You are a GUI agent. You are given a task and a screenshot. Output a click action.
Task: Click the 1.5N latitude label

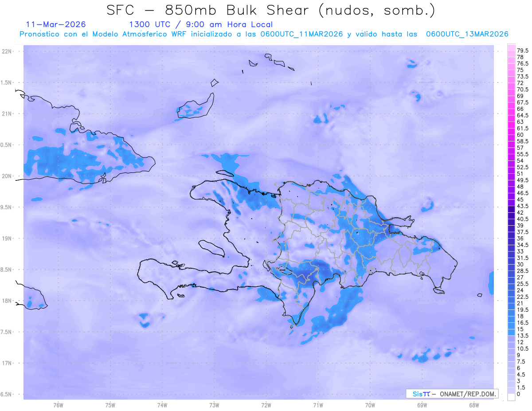pyautogui.click(x=7, y=82)
